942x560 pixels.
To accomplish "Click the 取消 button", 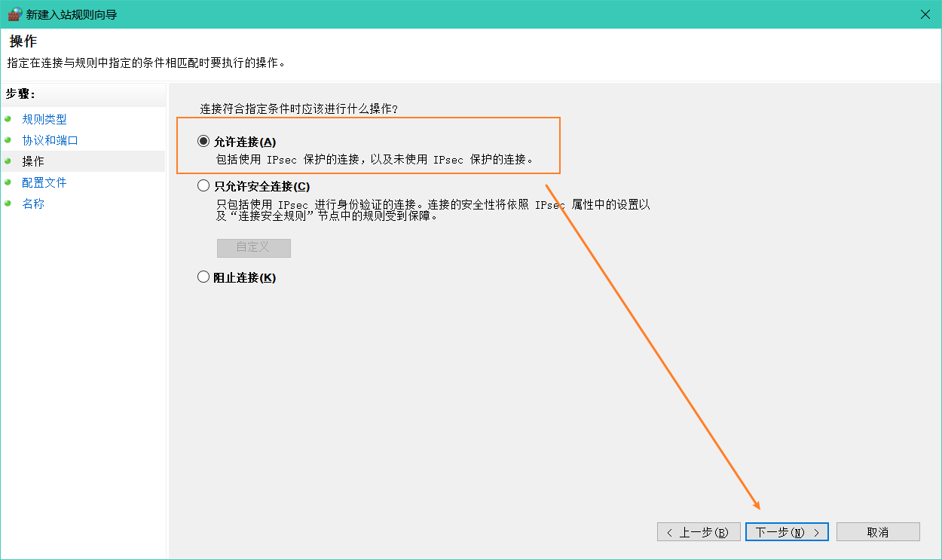I will [878, 532].
